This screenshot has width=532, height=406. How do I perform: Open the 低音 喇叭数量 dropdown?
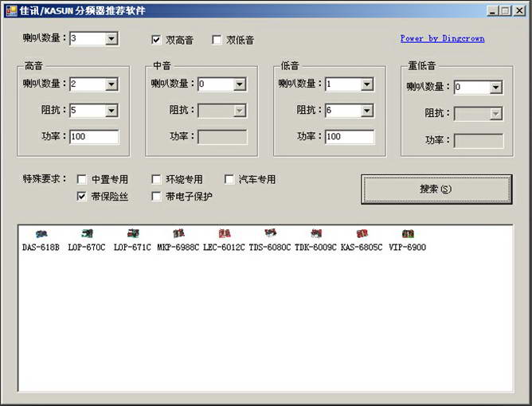tap(366, 84)
